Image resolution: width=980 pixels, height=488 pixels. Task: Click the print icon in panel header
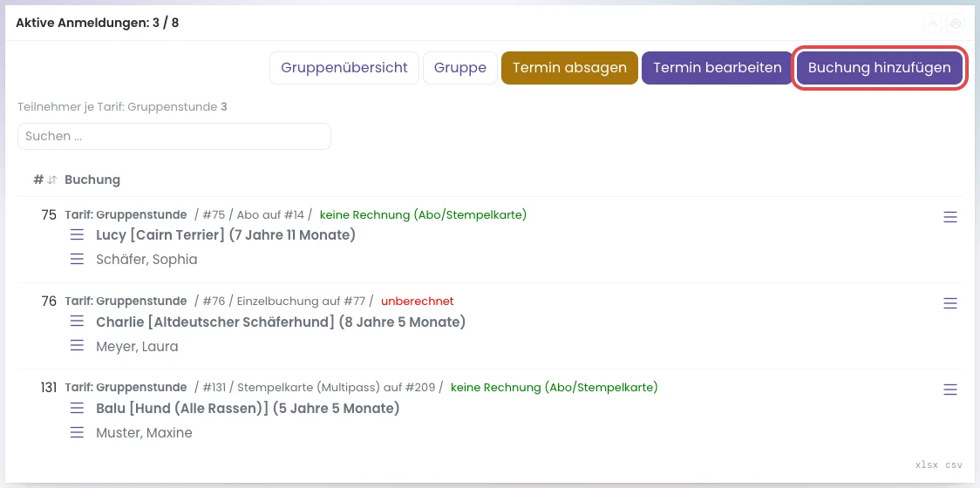click(x=955, y=24)
